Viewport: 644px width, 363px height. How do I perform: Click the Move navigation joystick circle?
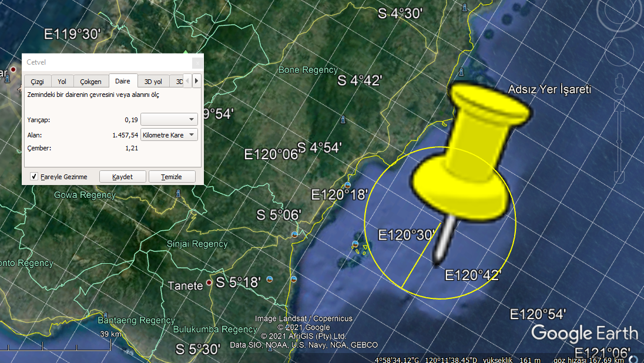click(619, 52)
